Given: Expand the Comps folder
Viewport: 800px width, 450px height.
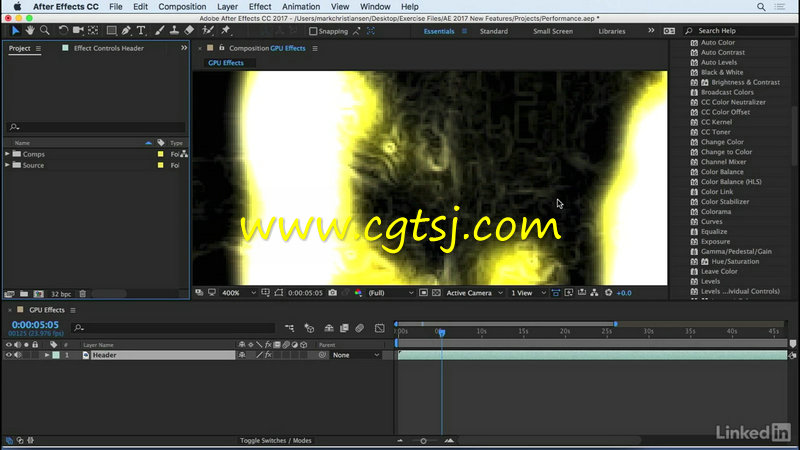Looking at the screenshot, I should pyautogui.click(x=7, y=154).
